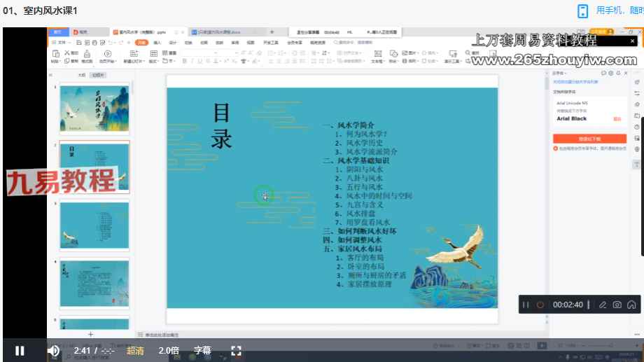Viewport: 644px width, 362px height.
Task: Select slide 1 thumbnail with mountain cover
Action: coord(94,109)
